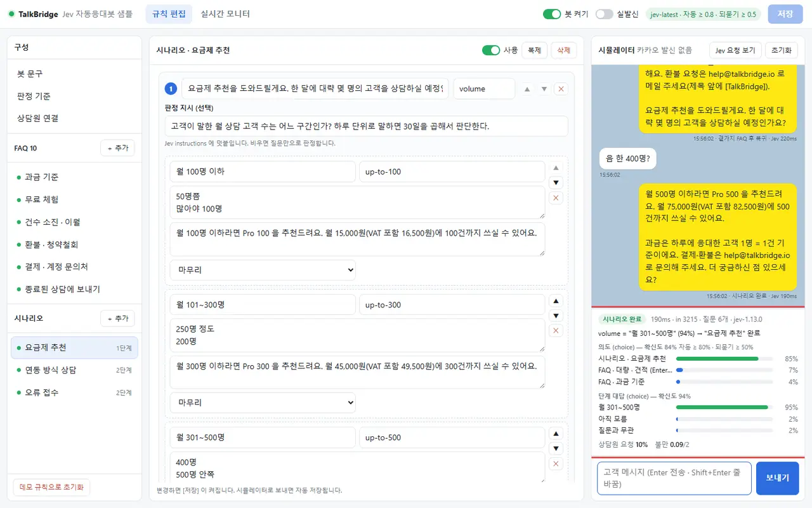The height and width of the screenshot is (508, 812).
Task: Edit the '월 100명 이하' label field
Action: pos(263,171)
